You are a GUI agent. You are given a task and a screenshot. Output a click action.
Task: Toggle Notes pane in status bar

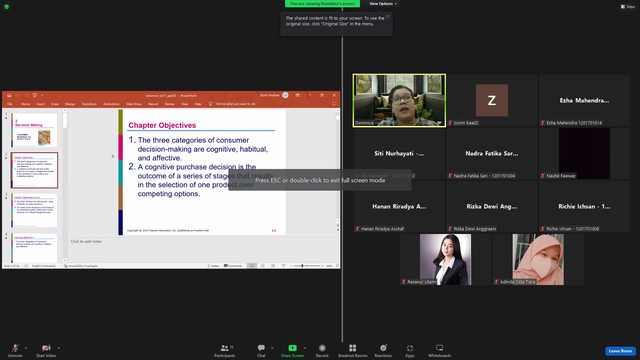(x=213, y=266)
